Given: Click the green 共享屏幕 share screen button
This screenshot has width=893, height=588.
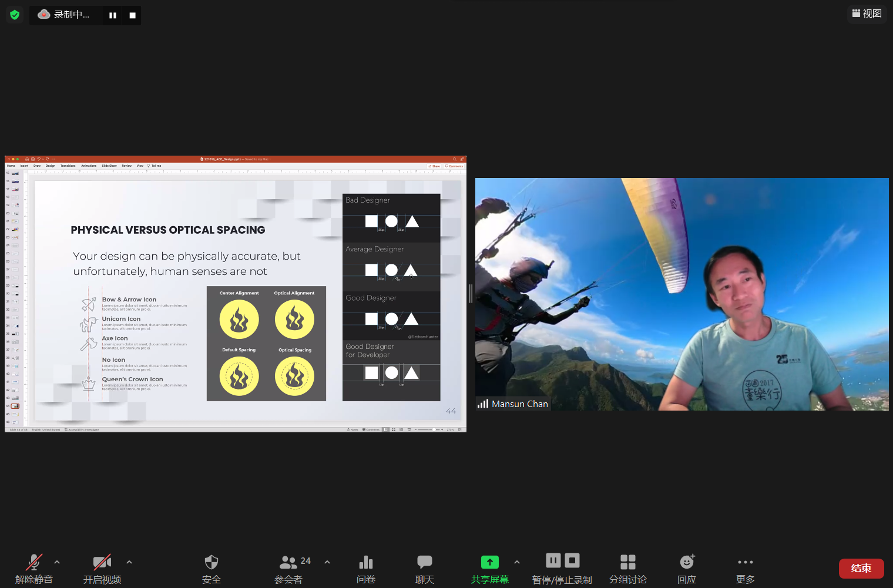Looking at the screenshot, I should tap(489, 569).
